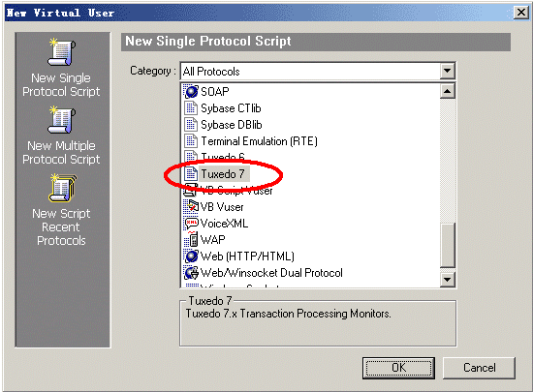Click the VB Vuser protocol icon
Screen dimensions: 533x392
click(x=191, y=207)
